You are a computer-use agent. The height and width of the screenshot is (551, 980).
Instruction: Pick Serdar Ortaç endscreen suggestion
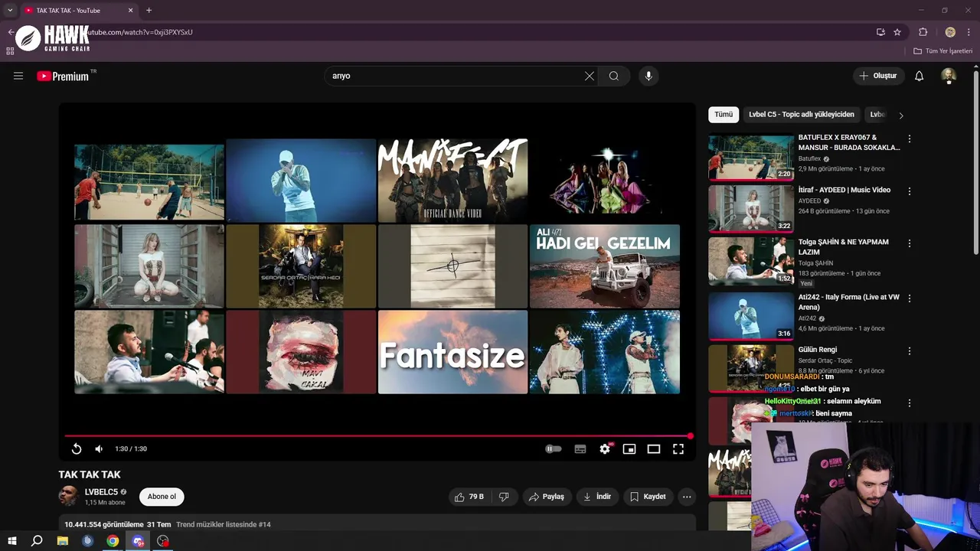point(301,266)
